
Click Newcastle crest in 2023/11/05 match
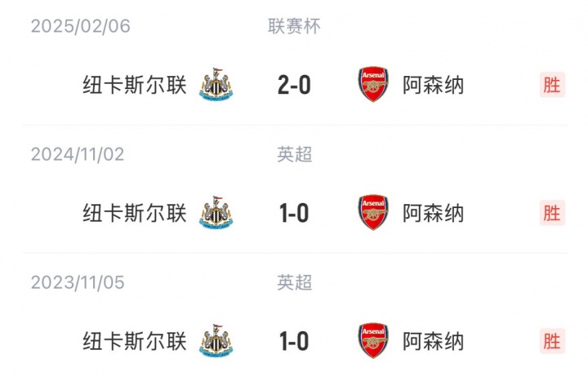(216, 340)
